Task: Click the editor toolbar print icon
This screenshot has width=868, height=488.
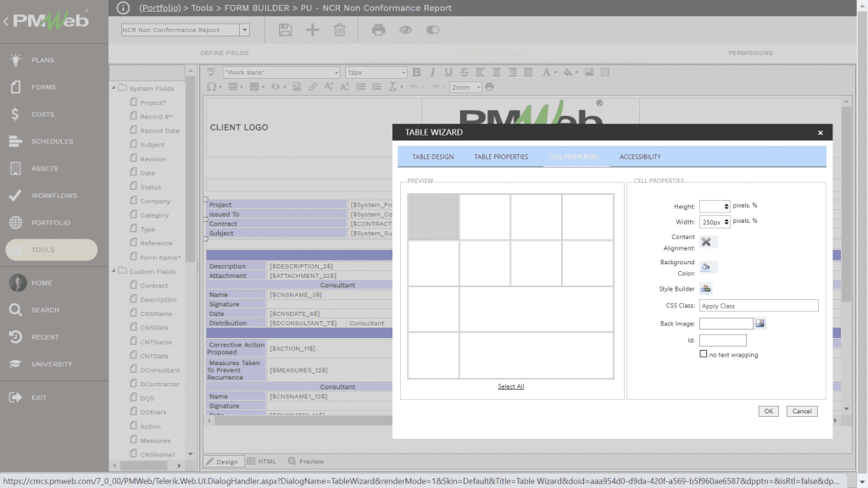Action: (x=489, y=87)
